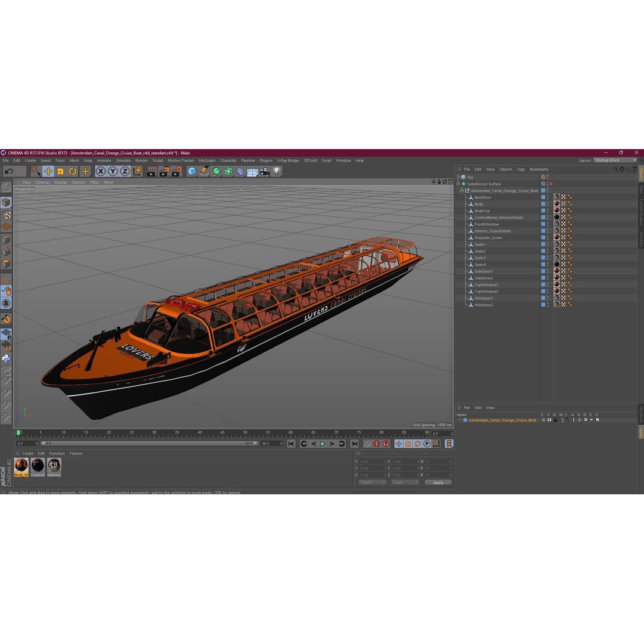Open the World coordinate dropdown
The image size is (644, 644).
point(372,482)
